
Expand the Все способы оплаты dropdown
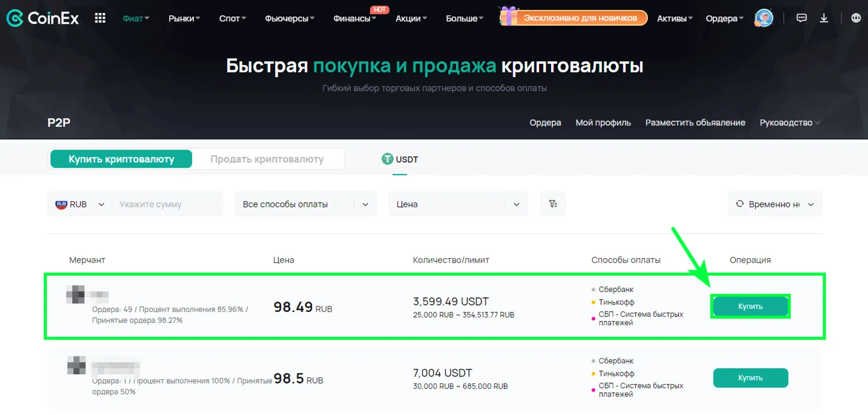pyautogui.click(x=305, y=204)
